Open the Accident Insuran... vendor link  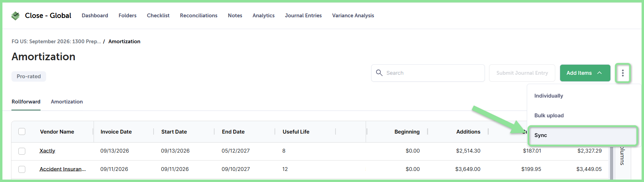[x=62, y=169]
